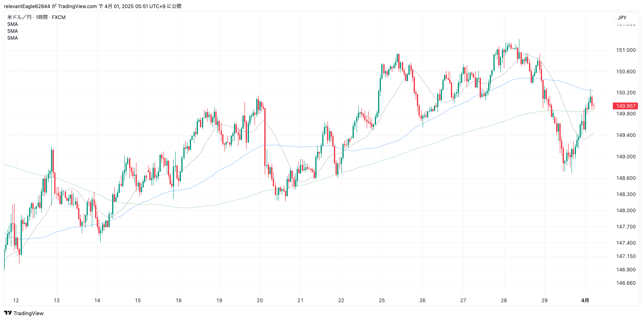Click the FXCM source in chart title

59,17
